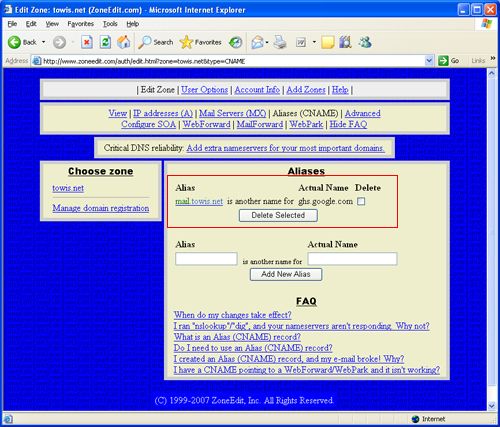
Task: Open the WebPark link
Action: click(x=306, y=124)
